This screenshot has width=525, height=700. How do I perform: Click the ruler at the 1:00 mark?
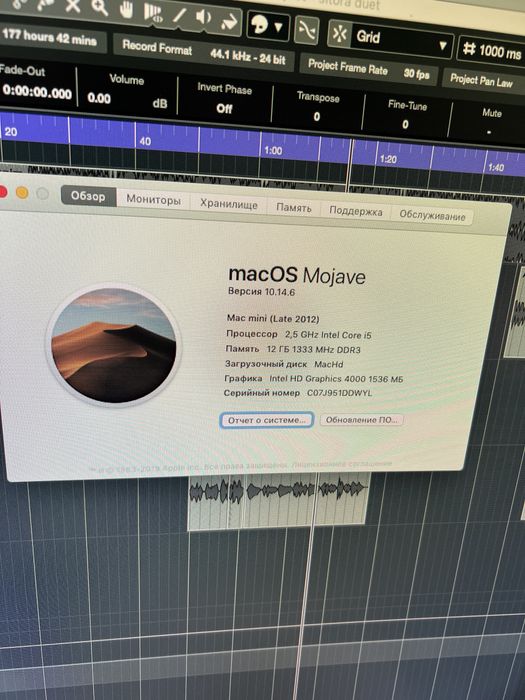pyautogui.click(x=273, y=150)
